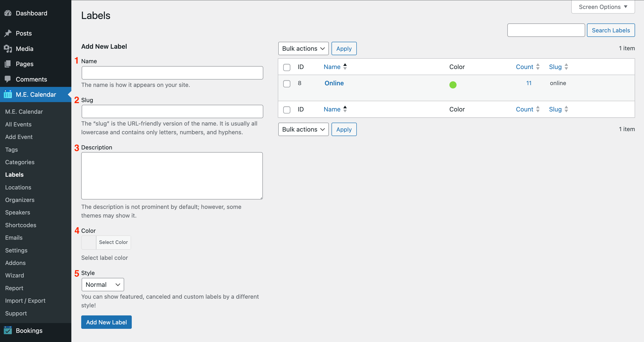Click the Posts icon in sidebar
This screenshot has height=342, width=644.
pyautogui.click(x=9, y=33)
